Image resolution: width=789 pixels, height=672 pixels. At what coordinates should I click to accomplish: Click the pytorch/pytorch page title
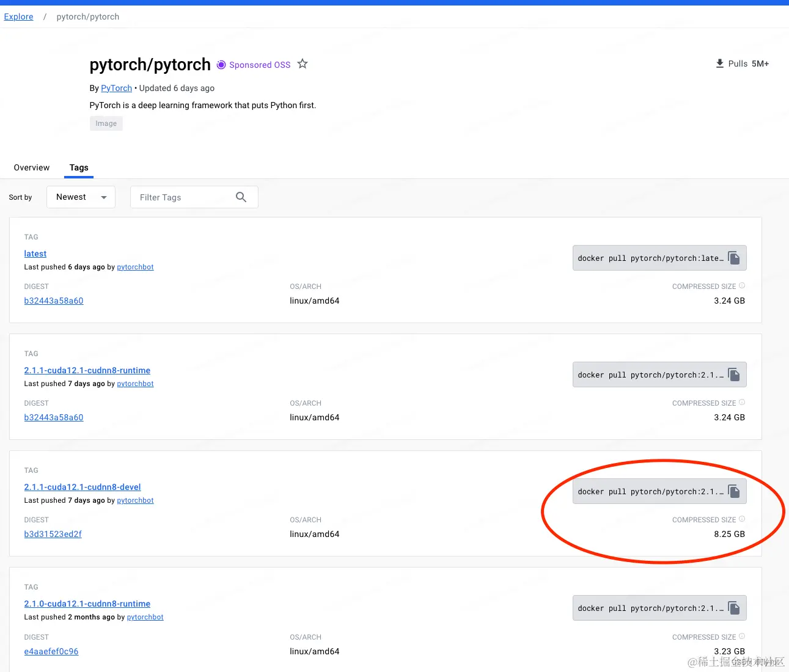pos(150,64)
